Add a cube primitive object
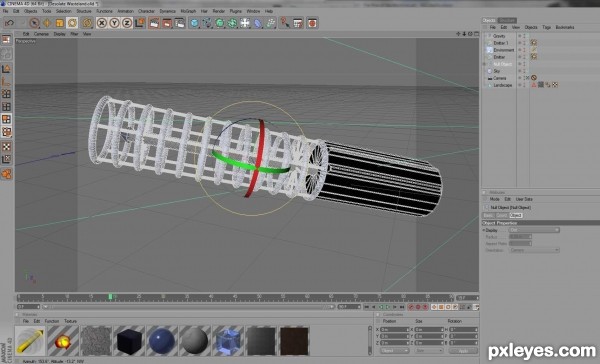The image size is (600, 364). [194, 23]
